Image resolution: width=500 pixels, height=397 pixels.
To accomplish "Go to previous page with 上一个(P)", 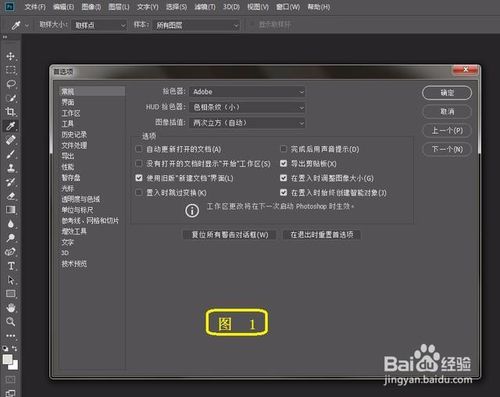I will coord(447,130).
